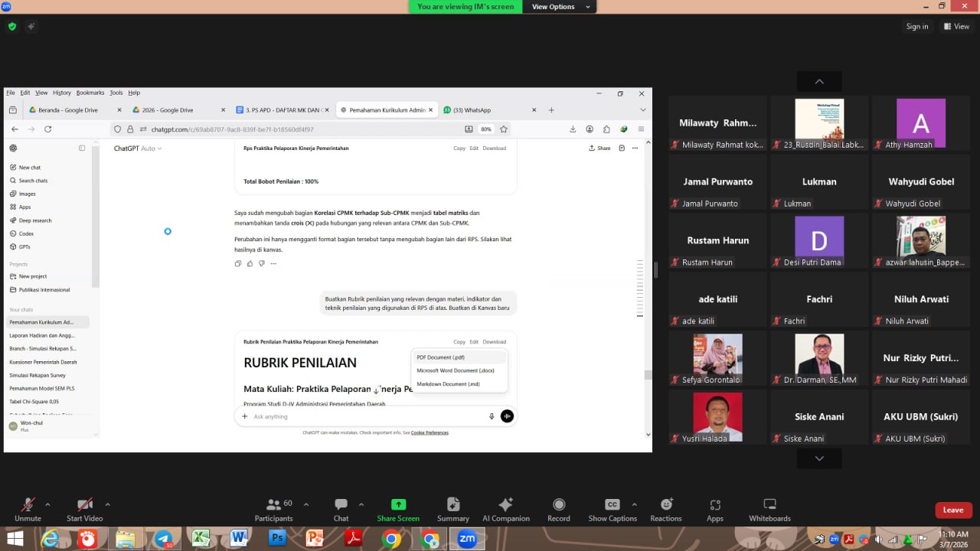Open the Reactions menu

pos(666,509)
